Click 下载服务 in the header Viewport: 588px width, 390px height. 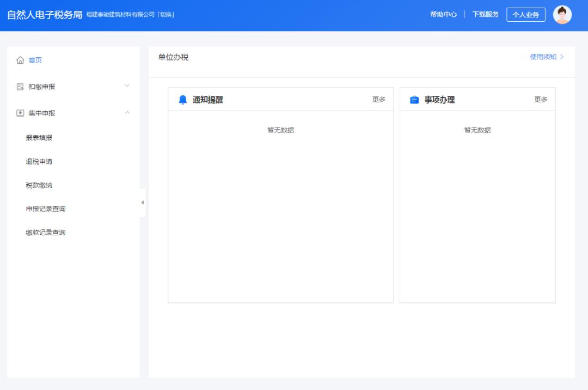pyautogui.click(x=485, y=14)
